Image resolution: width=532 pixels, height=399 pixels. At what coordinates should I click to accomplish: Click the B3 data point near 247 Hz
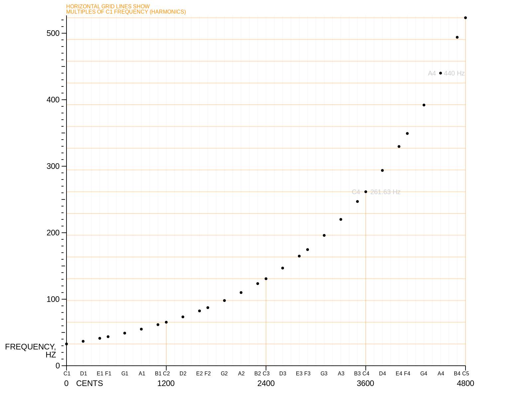click(357, 201)
